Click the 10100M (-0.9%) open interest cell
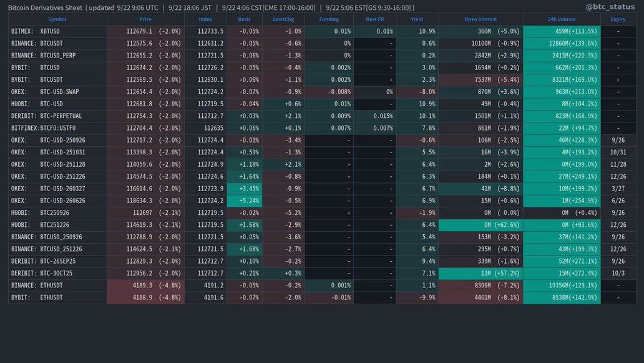The height and width of the screenshot is (363, 644). (481, 43)
